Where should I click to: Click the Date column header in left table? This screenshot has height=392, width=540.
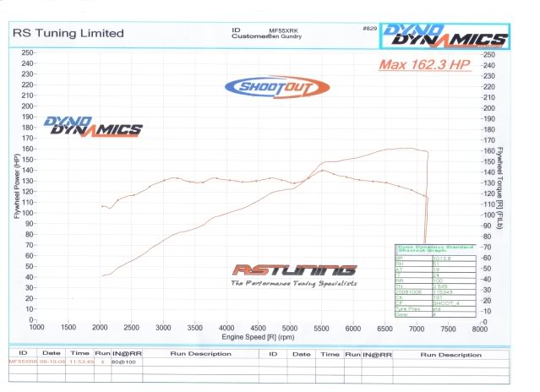coord(52,355)
